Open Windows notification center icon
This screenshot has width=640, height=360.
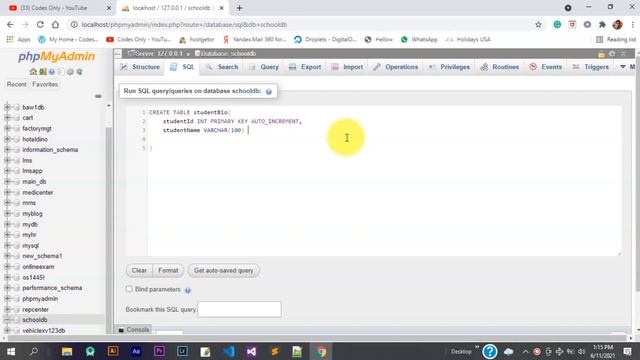coord(628,351)
